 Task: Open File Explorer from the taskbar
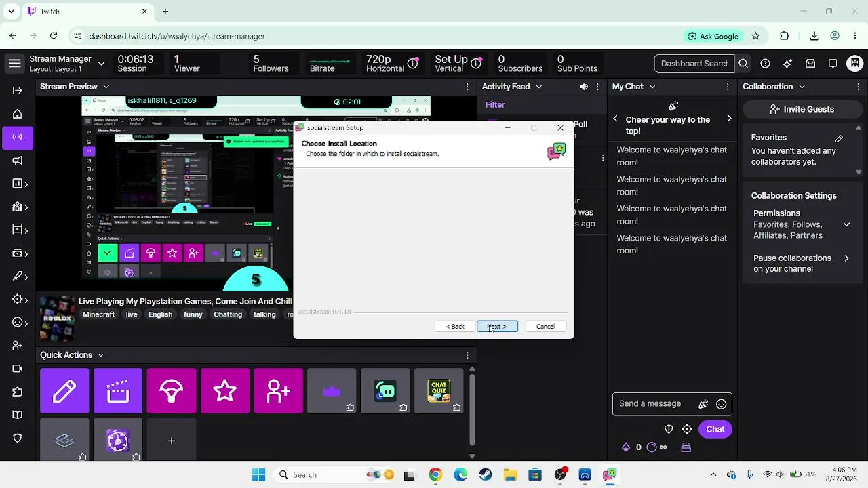510,474
